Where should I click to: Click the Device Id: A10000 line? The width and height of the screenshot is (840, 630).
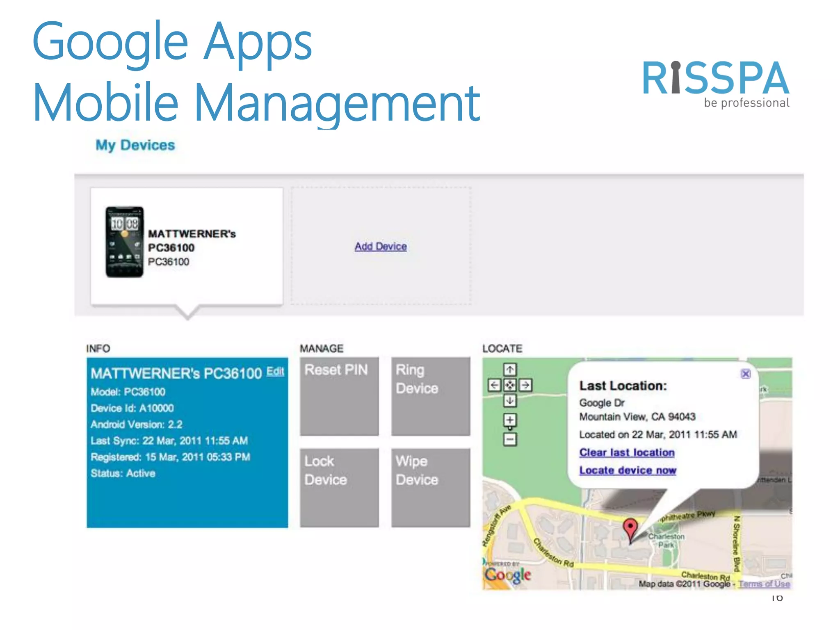pyautogui.click(x=132, y=408)
